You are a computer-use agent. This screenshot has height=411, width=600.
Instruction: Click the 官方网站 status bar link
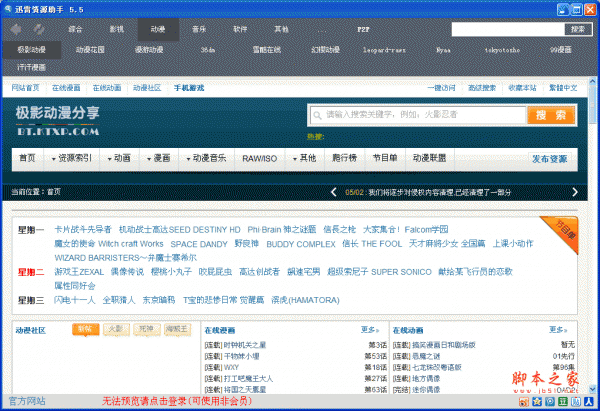[27, 401]
